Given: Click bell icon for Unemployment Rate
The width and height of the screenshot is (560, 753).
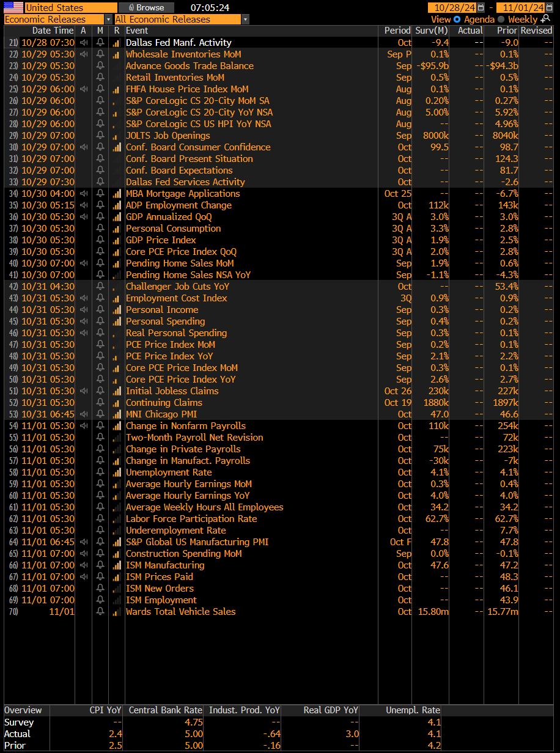Looking at the screenshot, I should click(100, 472).
